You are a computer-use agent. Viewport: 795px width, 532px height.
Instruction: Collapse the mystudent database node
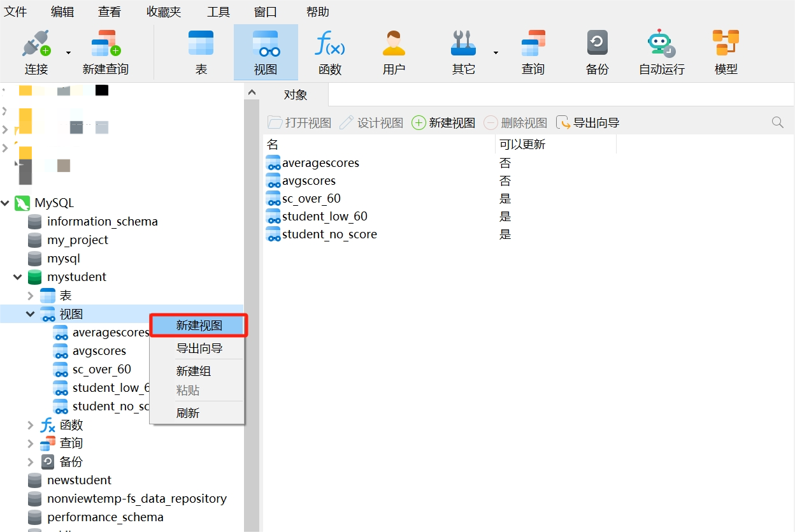point(18,277)
